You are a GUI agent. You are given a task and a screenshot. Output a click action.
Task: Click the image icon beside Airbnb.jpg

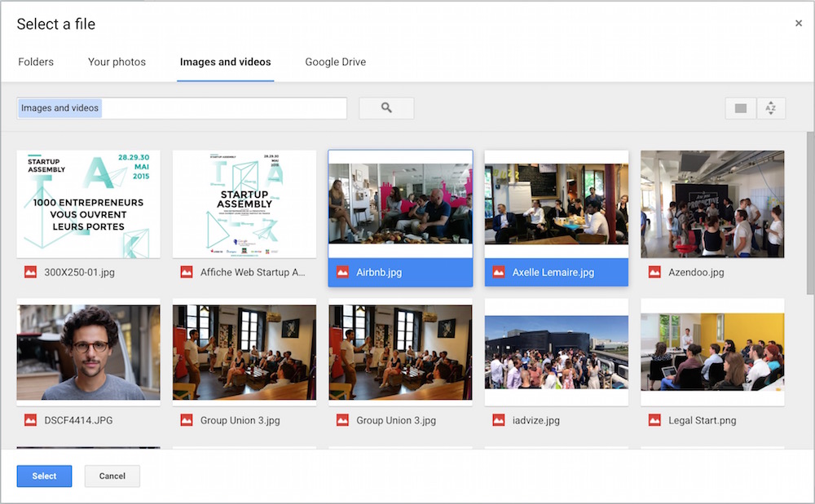(x=342, y=272)
